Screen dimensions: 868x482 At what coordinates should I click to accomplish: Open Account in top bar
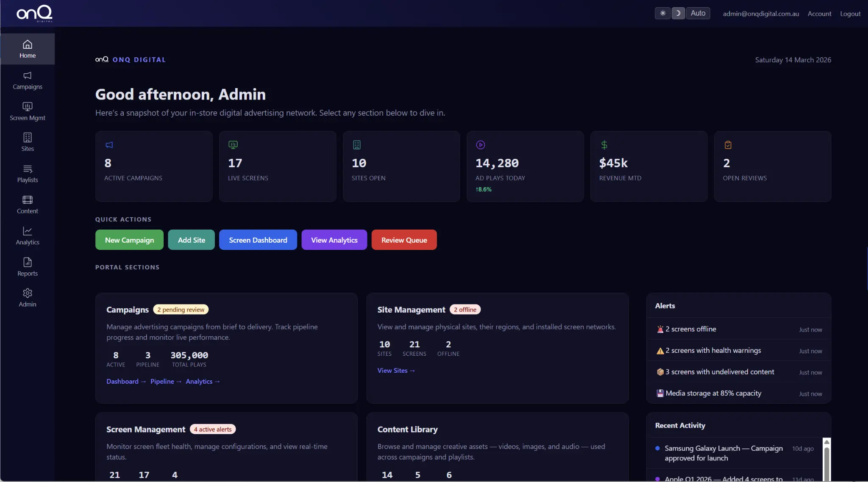tap(819, 14)
